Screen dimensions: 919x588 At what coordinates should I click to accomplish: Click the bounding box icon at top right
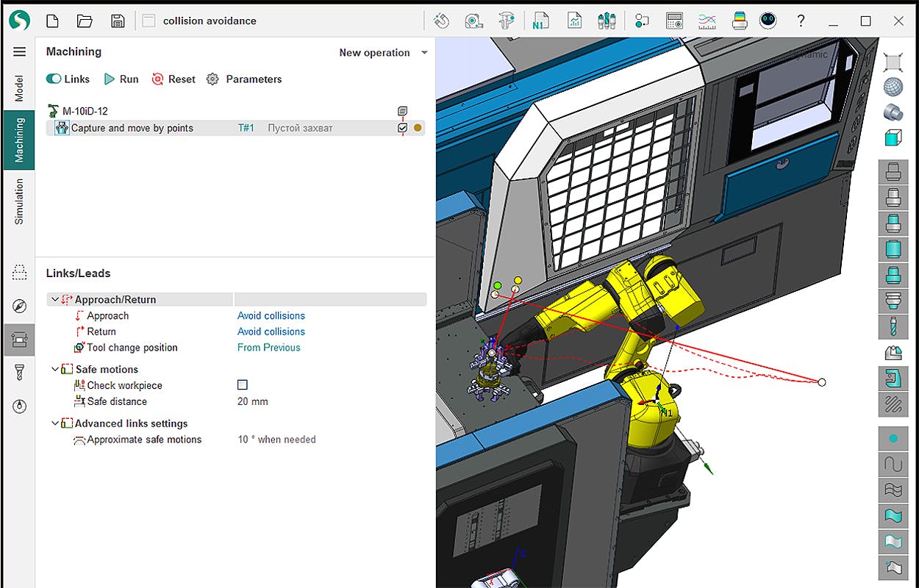click(893, 61)
